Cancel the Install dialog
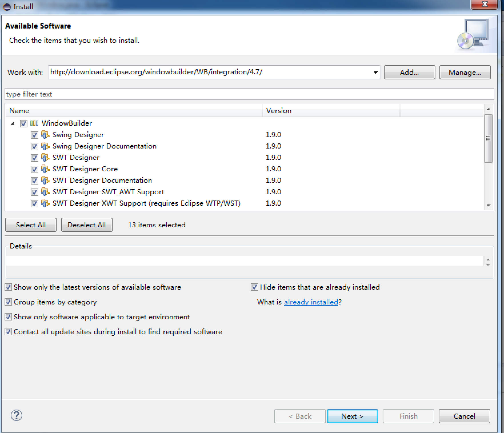Screen dimensions: 504x433 point(464,416)
